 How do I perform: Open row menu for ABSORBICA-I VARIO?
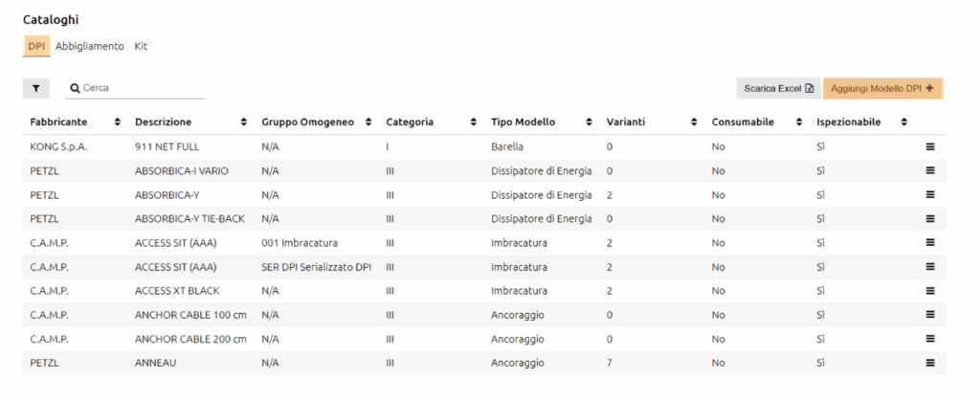(x=929, y=171)
